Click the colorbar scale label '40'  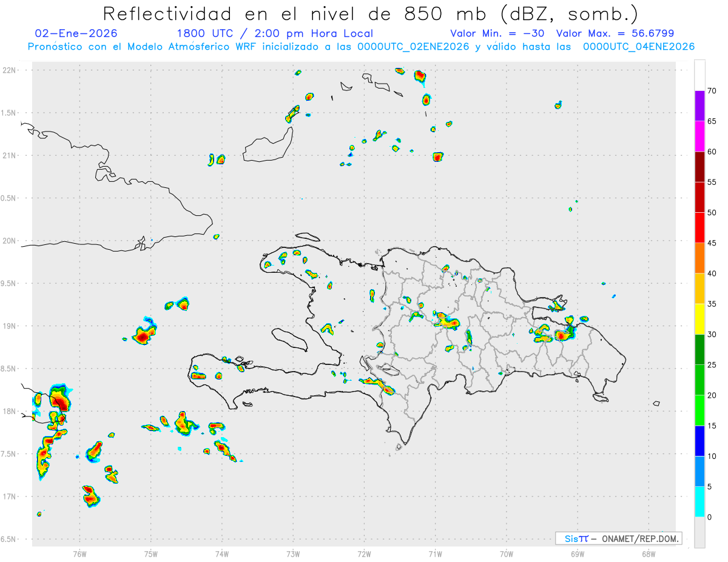coord(712,273)
